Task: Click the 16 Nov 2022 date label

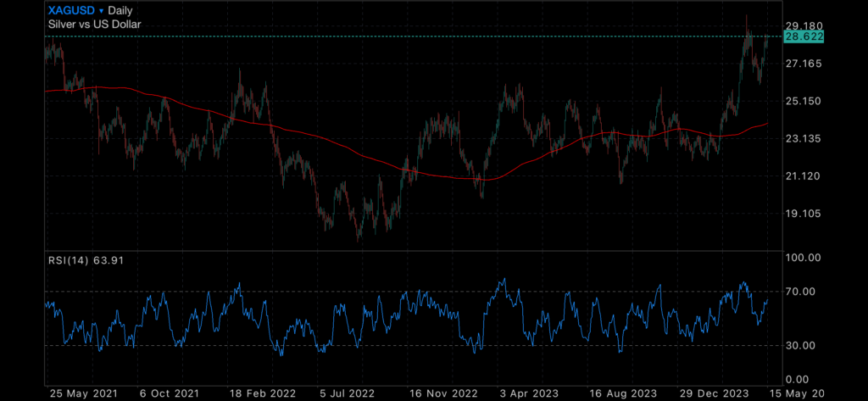Action: (442, 393)
